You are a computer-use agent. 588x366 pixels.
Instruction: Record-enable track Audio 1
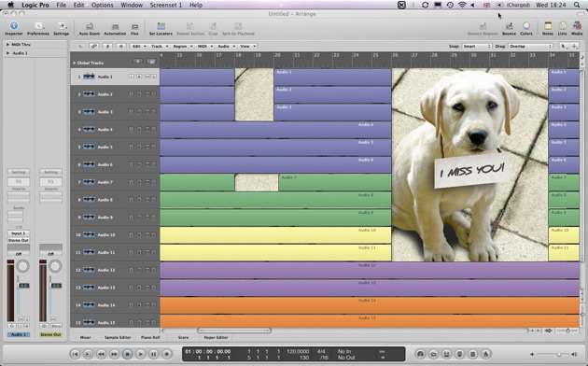coord(139,77)
